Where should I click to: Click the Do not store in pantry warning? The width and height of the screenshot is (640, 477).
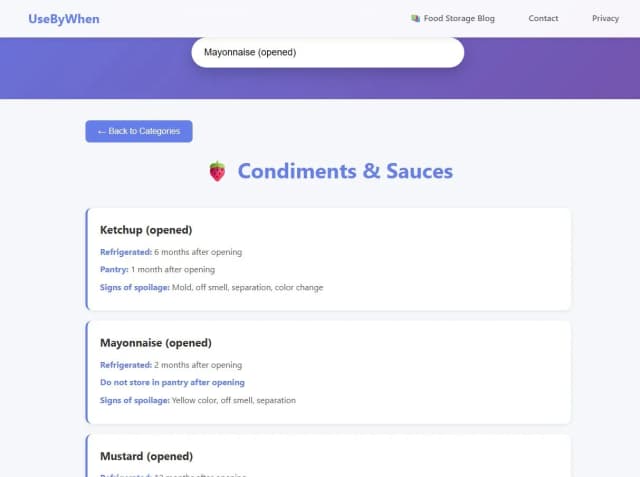coord(172,382)
